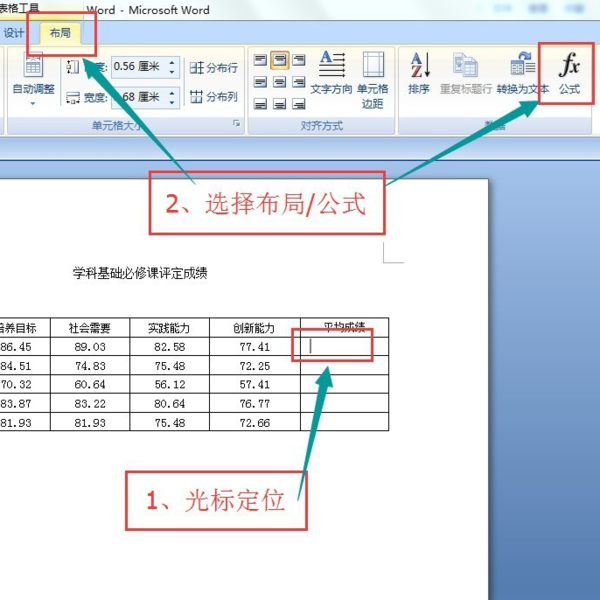Click the 社会需要 header cell
The image size is (600, 600).
pyautogui.click(x=90, y=328)
